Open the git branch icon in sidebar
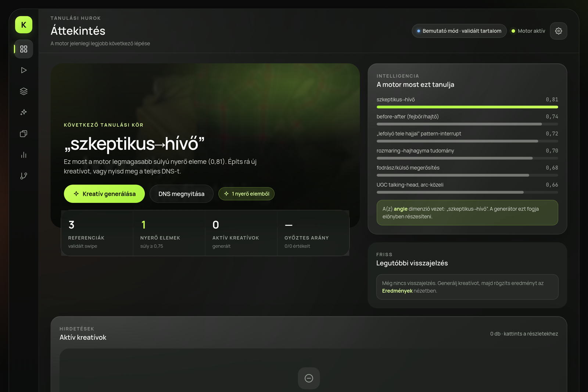Screen dimensions: 588x392 pyautogui.click(x=24, y=176)
